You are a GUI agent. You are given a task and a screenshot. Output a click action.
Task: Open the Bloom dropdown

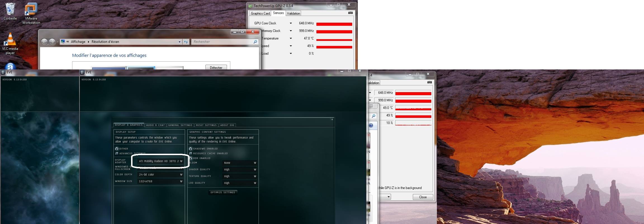pyautogui.click(x=240, y=163)
